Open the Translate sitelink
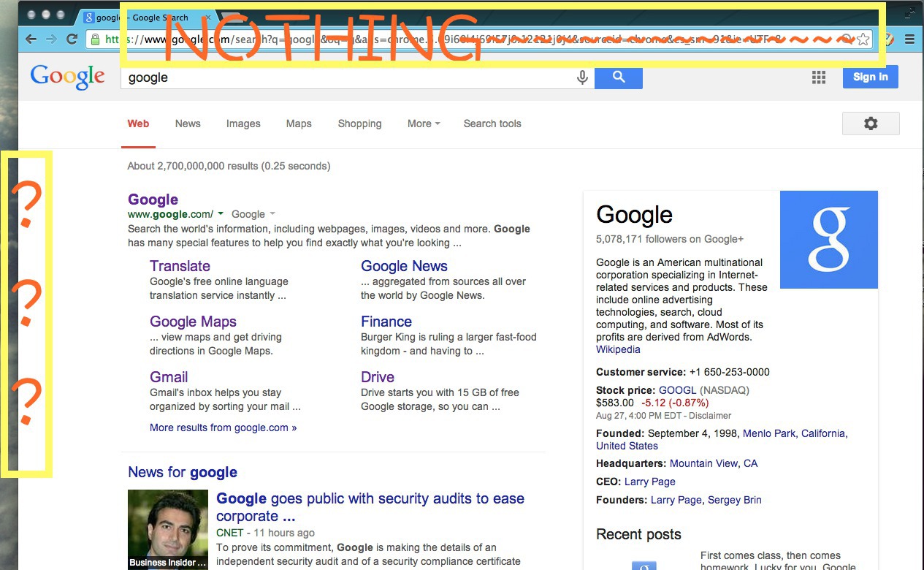The height and width of the screenshot is (570, 924). point(180,266)
